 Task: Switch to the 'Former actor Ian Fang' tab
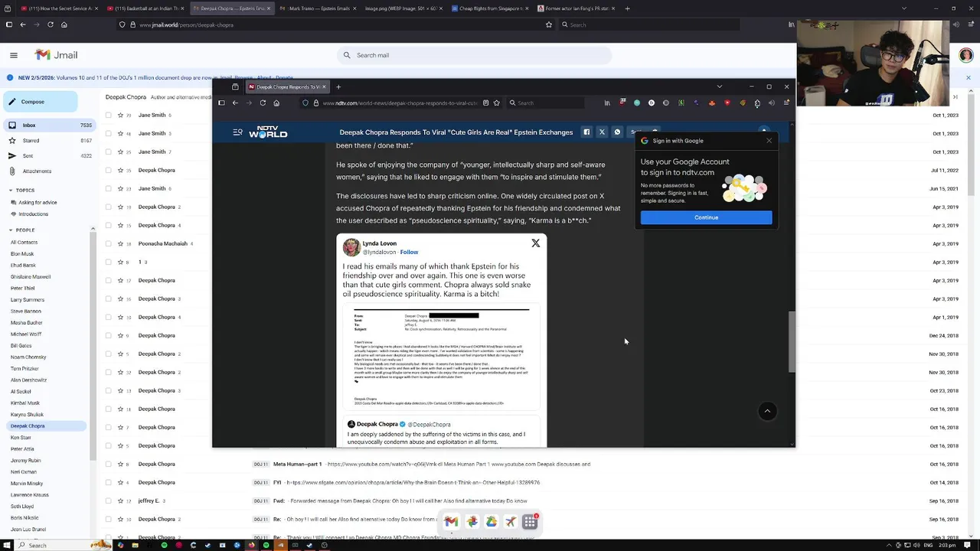577,8
